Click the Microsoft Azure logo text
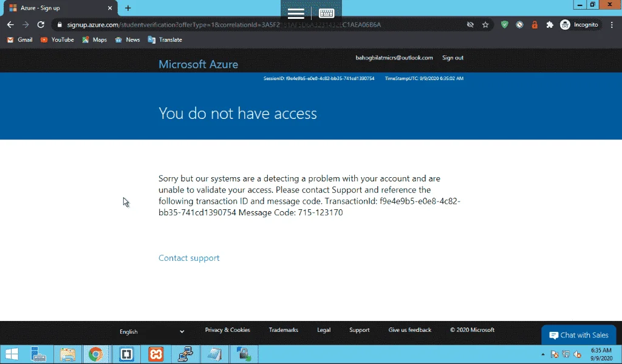Screen dimensions: 622x364 [x=198, y=64]
